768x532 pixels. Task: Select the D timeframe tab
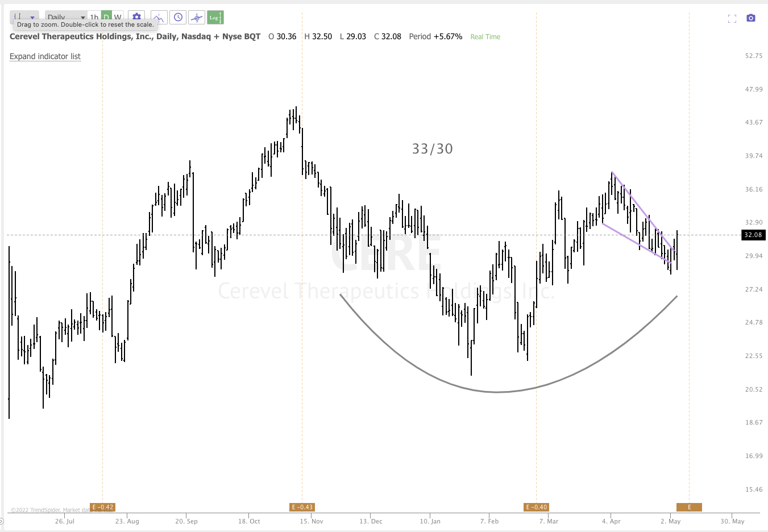pyautogui.click(x=107, y=17)
